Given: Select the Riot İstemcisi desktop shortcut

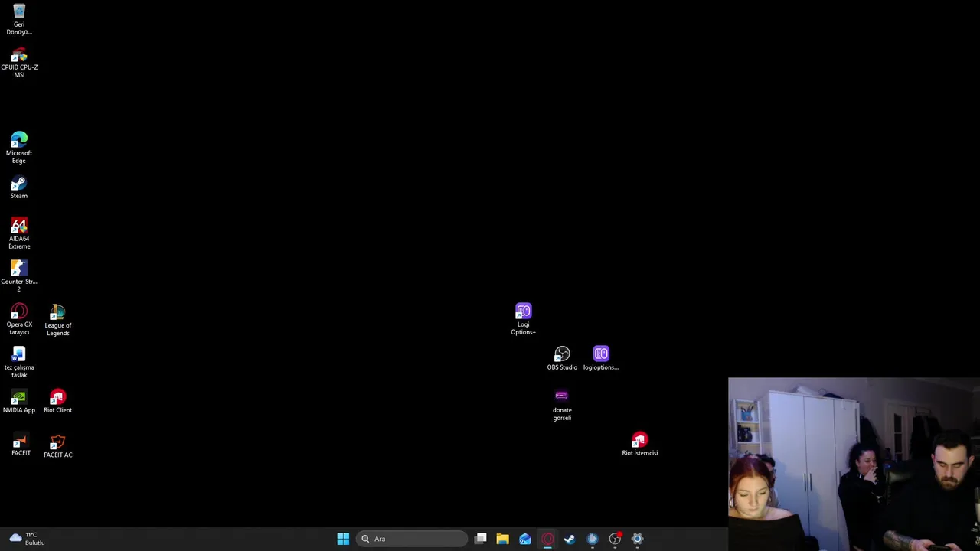Looking at the screenshot, I should [x=640, y=445].
